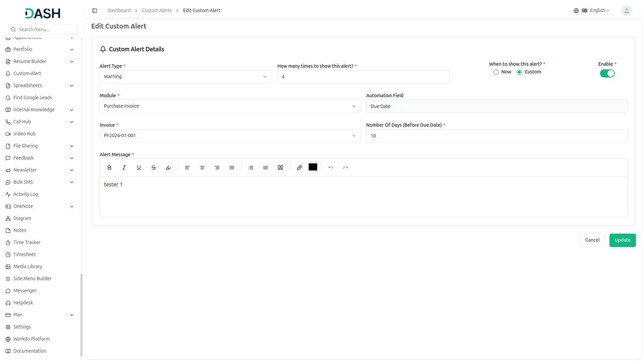The width and height of the screenshot is (644, 362).
Task: Click the undo arrow in the editor
Action: [x=331, y=168]
